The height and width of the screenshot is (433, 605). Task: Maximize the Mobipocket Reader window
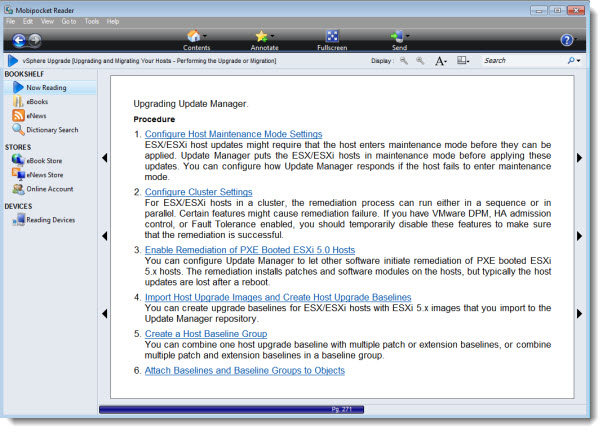pos(557,10)
